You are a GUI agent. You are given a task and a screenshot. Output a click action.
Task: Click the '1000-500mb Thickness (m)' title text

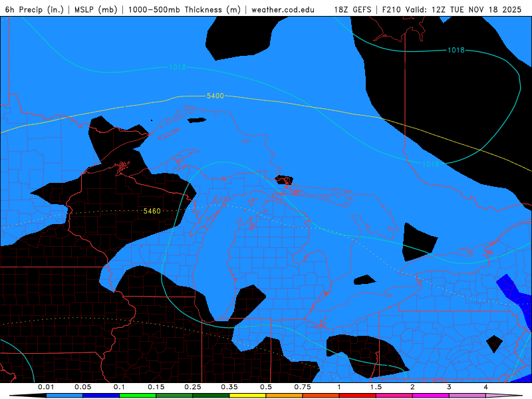coord(184,9)
